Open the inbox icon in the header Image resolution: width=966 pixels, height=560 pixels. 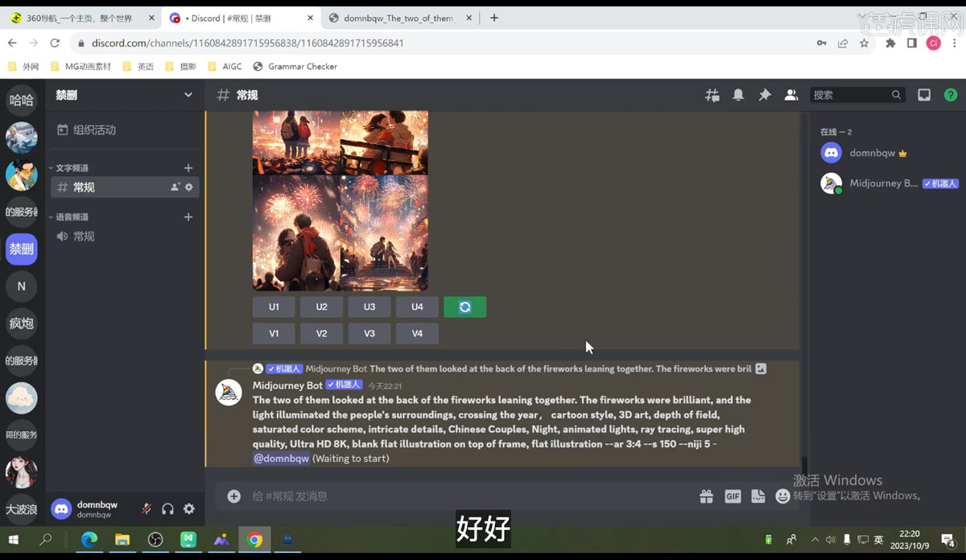924,94
